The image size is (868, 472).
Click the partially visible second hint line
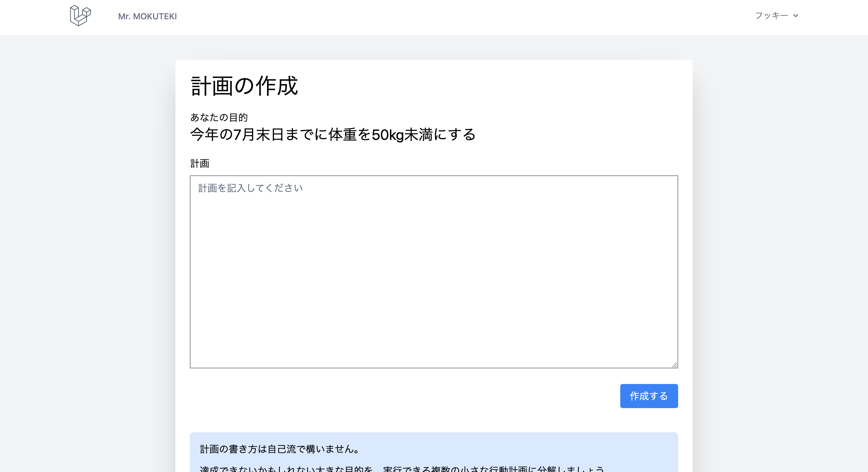pos(402,469)
